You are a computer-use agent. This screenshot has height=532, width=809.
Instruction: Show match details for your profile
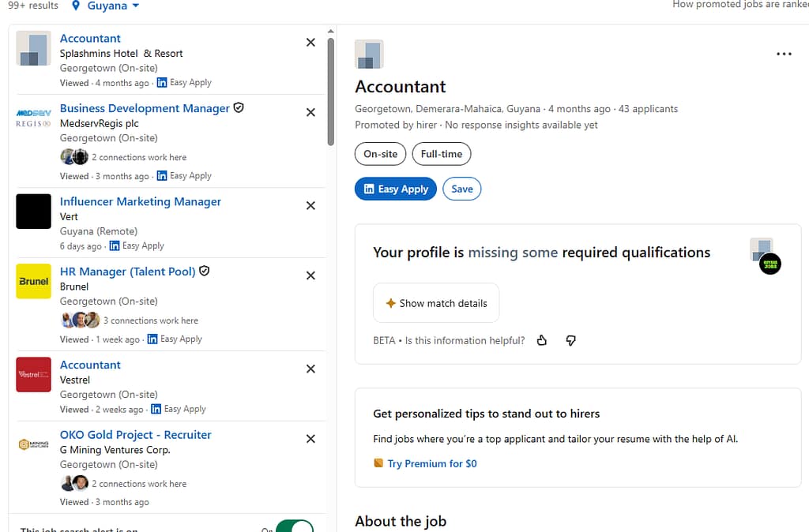point(436,303)
